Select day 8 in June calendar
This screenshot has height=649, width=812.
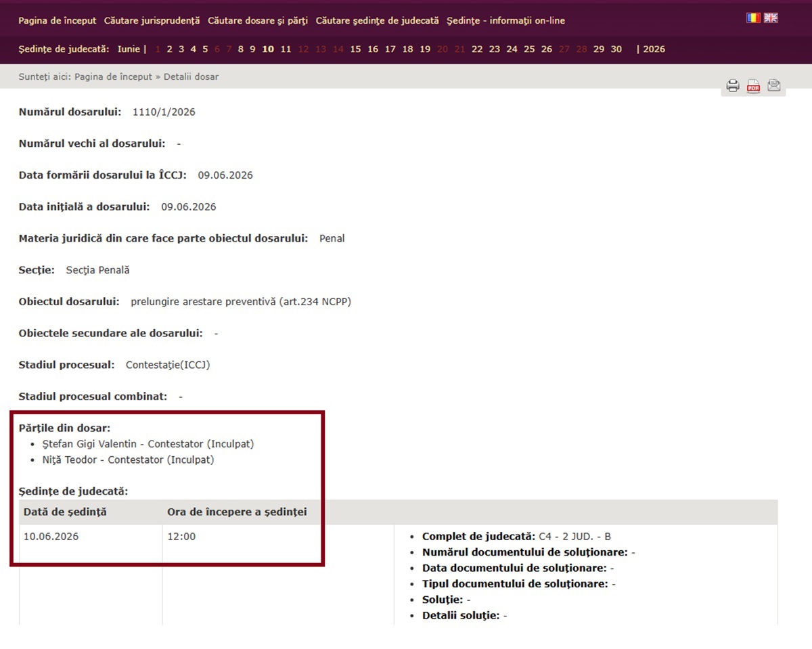[241, 49]
